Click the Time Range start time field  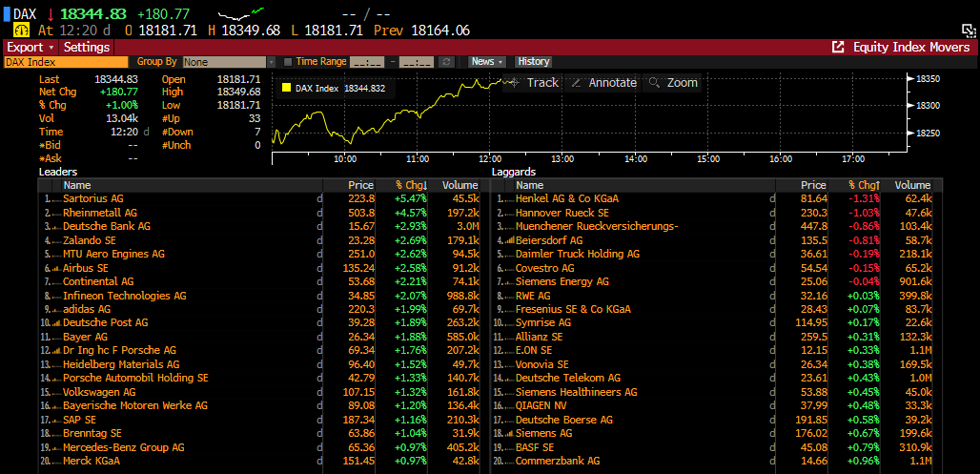[367, 62]
